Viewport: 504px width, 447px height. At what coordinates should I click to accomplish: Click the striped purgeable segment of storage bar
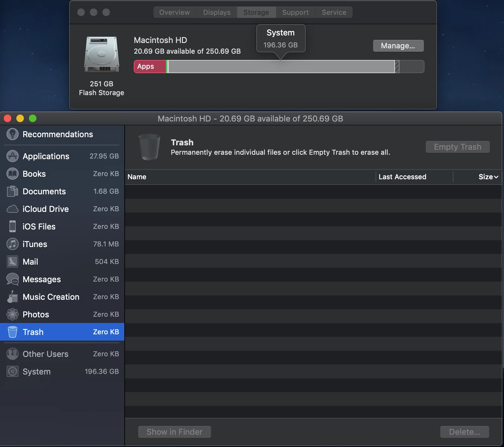tap(397, 67)
